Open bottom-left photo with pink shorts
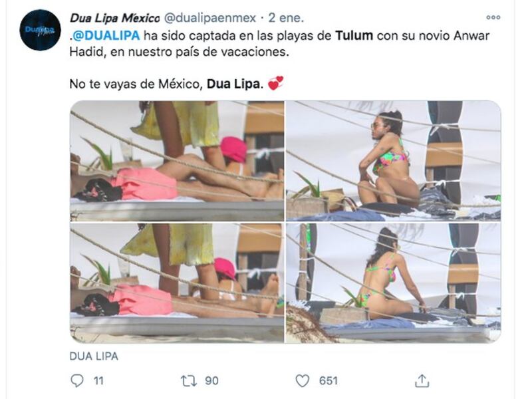The height and width of the screenshot is (399, 532). pyautogui.click(x=177, y=283)
